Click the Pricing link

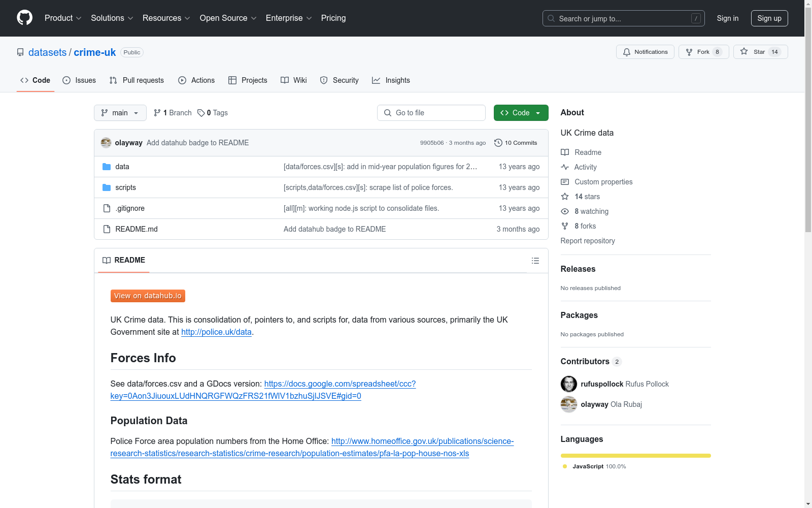pyautogui.click(x=333, y=18)
